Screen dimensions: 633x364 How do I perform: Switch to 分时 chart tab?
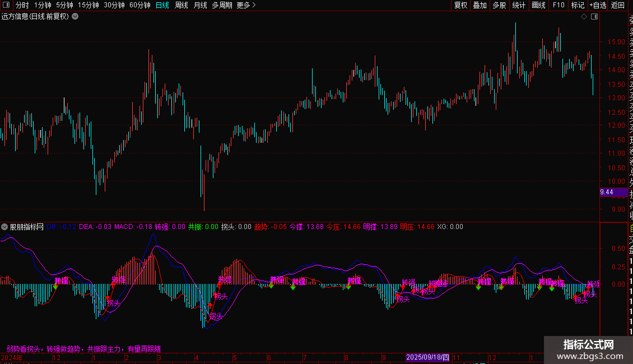[22, 5]
